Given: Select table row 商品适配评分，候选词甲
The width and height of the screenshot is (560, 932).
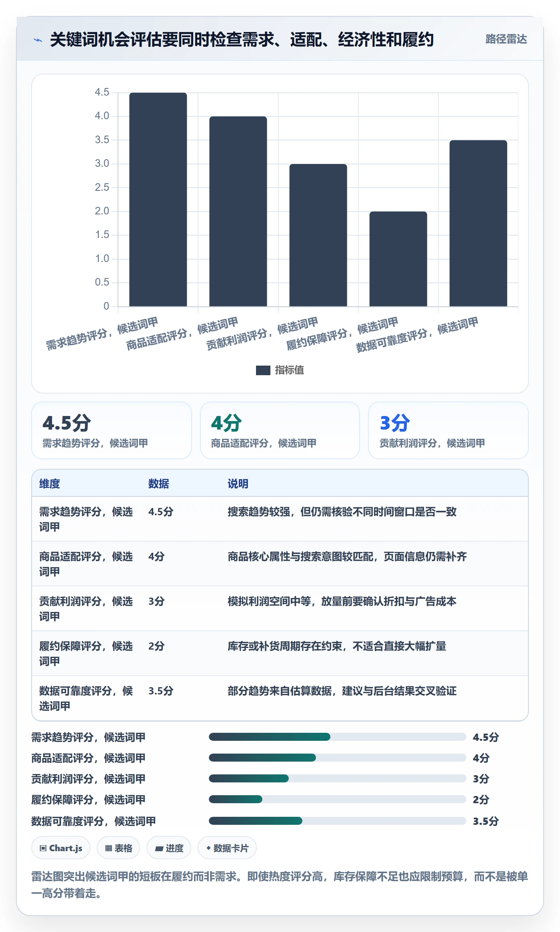Looking at the screenshot, I should (280, 564).
